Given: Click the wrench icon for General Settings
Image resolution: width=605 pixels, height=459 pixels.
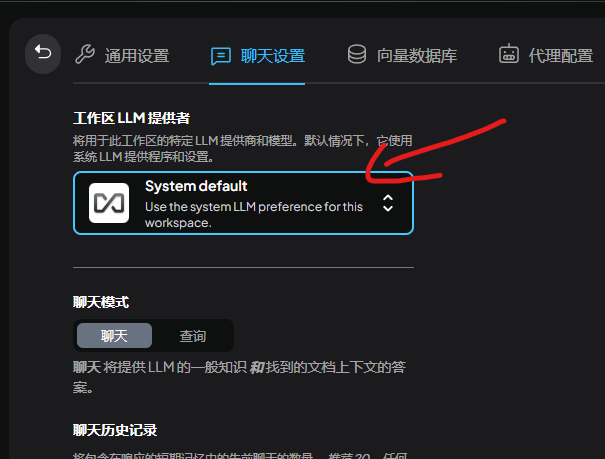Looking at the screenshot, I should [85, 55].
